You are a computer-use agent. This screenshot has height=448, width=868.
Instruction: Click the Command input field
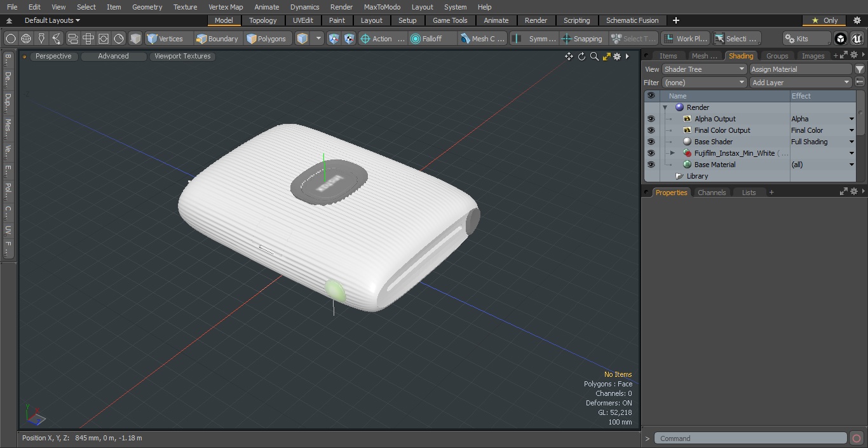(750, 438)
